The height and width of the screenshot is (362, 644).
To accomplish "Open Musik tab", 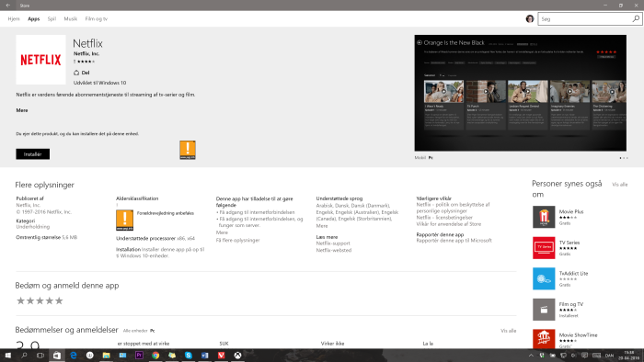I will coord(70,19).
